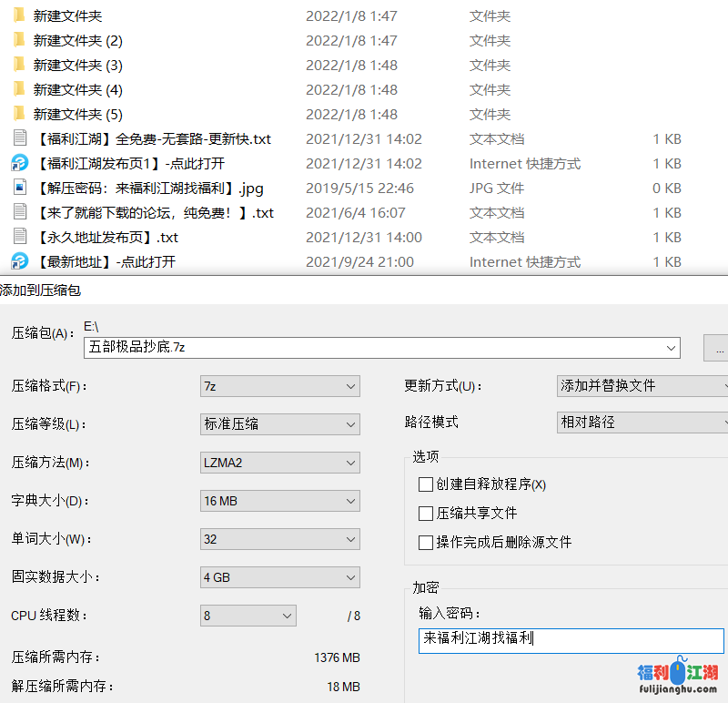Click the 输入密码 password field

pyautogui.click(x=571, y=640)
